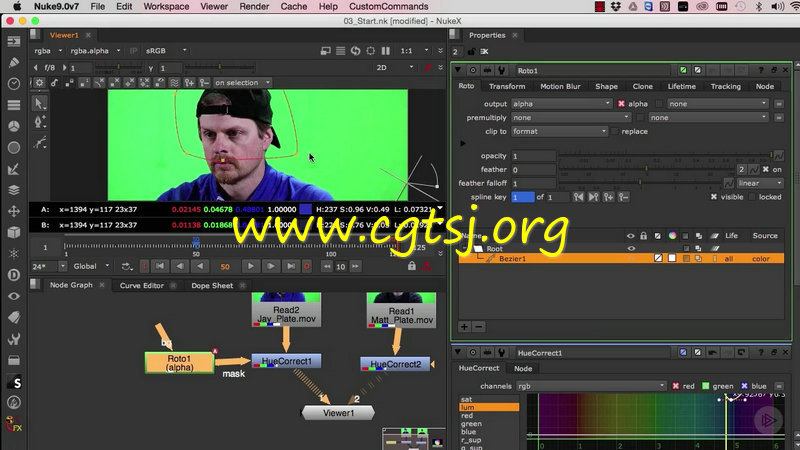Open HueCorrect channels rgb dropdown
Screen dimensions: 800x450
pyautogui.click(x=591, y=386)
